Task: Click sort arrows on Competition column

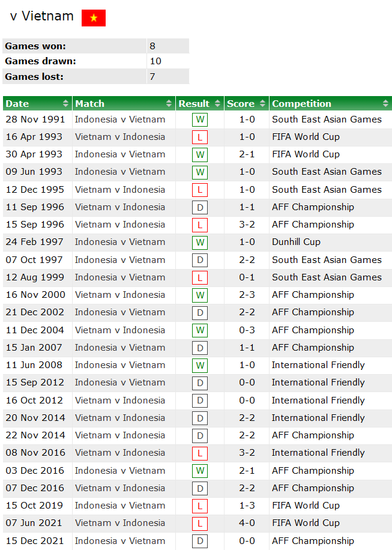Action: 385,103
